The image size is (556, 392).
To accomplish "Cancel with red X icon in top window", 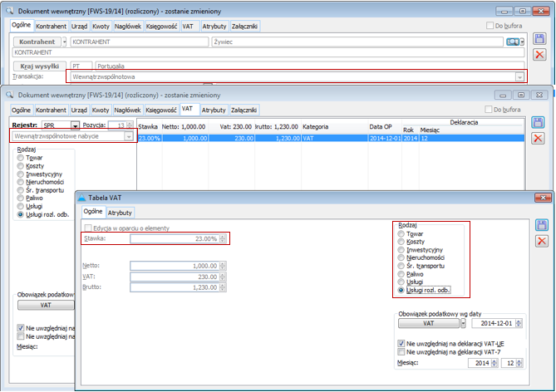I will (x=539, y=55).
